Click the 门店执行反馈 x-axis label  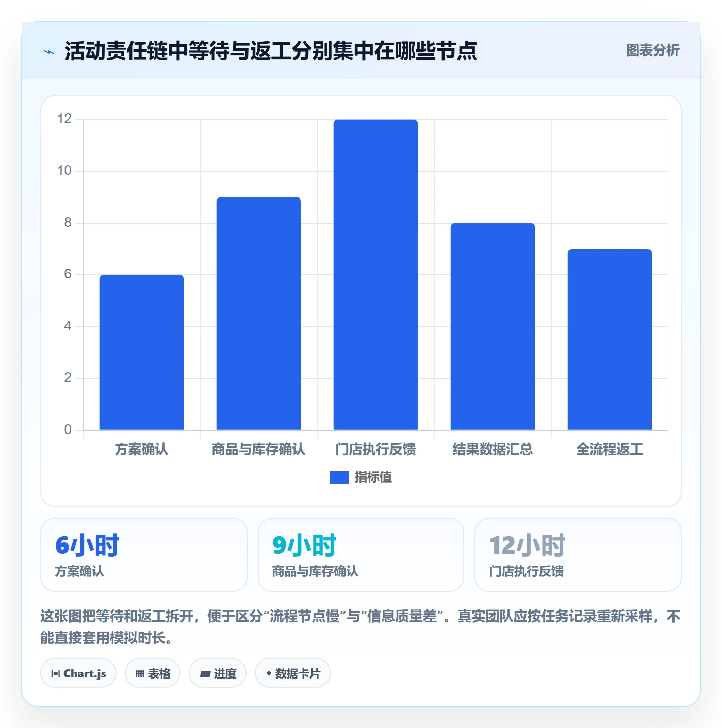[x=375, y=450]
